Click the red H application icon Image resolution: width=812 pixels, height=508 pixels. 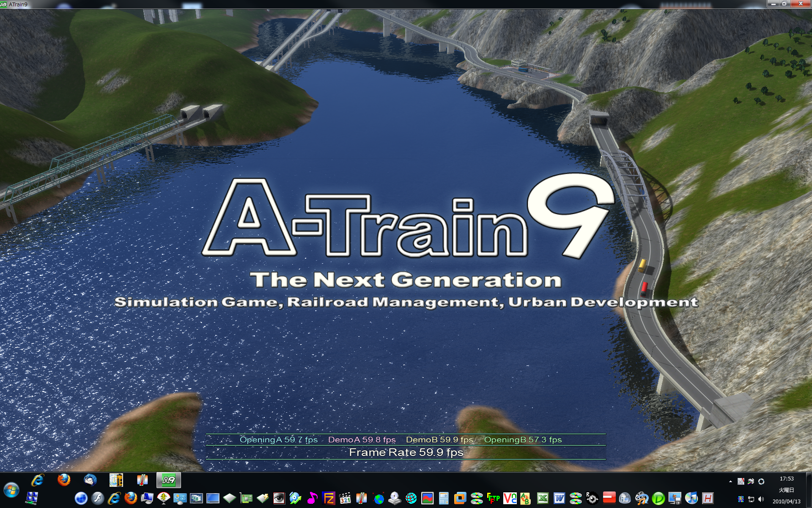click(708, 498)
